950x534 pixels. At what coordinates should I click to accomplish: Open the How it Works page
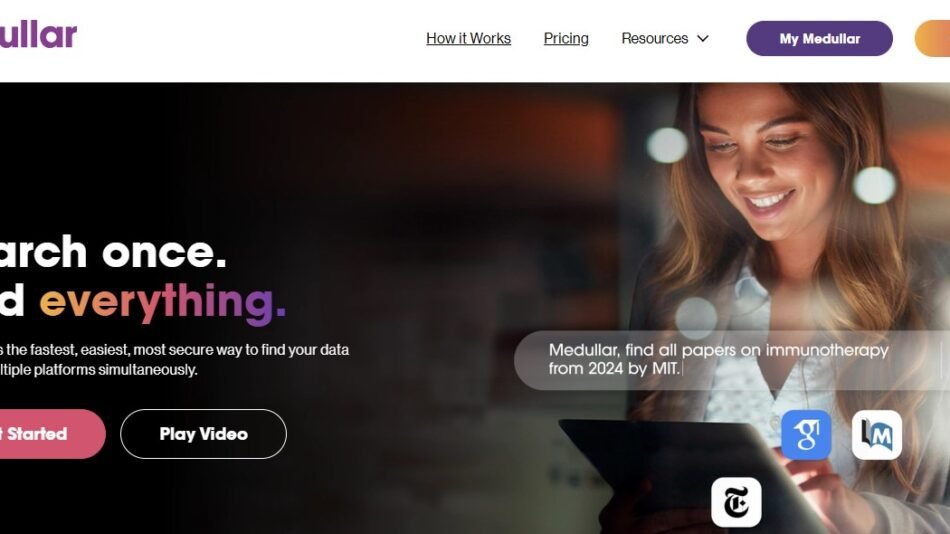point(468,39)
